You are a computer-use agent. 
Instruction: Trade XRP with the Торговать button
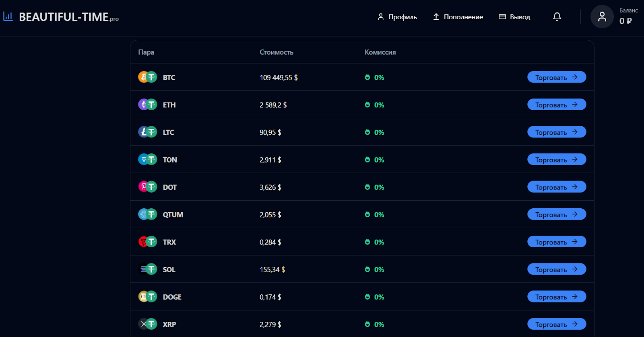point(557,324)
